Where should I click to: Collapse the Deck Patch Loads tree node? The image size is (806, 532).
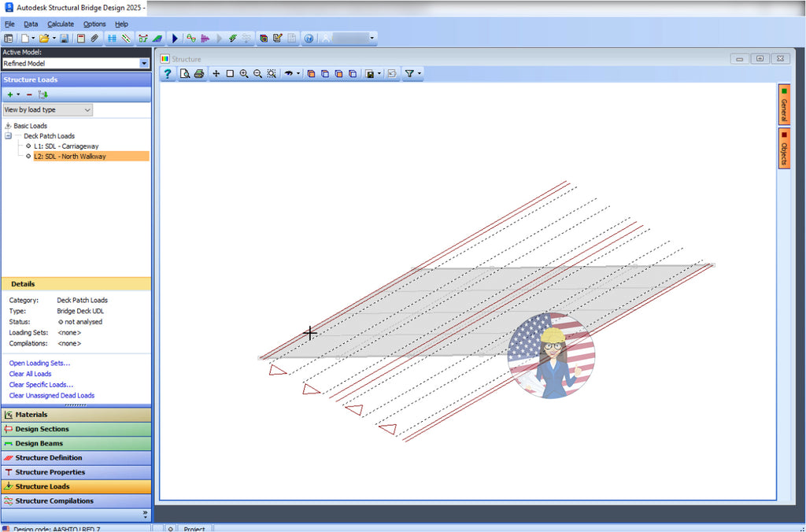point(8,135)
